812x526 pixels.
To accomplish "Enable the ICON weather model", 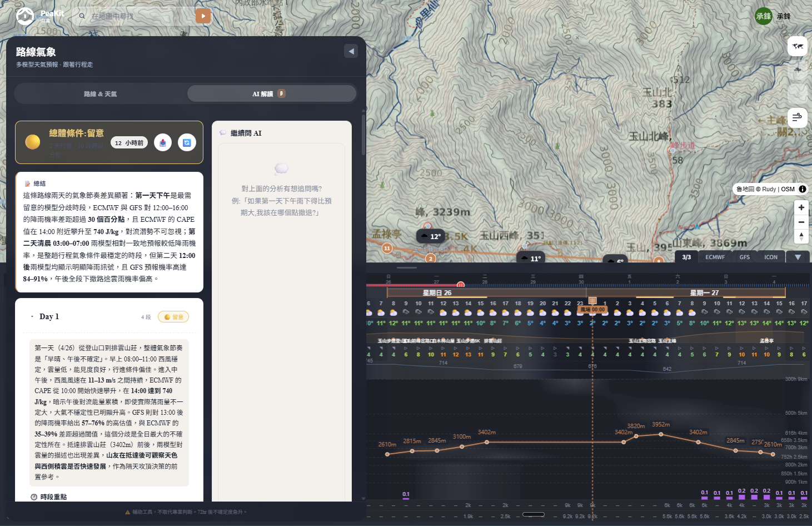I will pyautogui.click(x=771, y=256).
